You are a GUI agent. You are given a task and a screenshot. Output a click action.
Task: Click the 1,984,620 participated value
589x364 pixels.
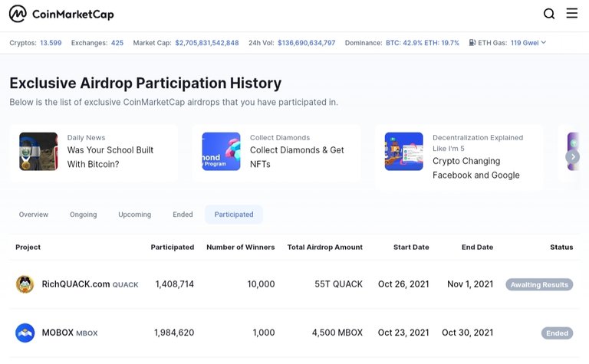(174, 333)
